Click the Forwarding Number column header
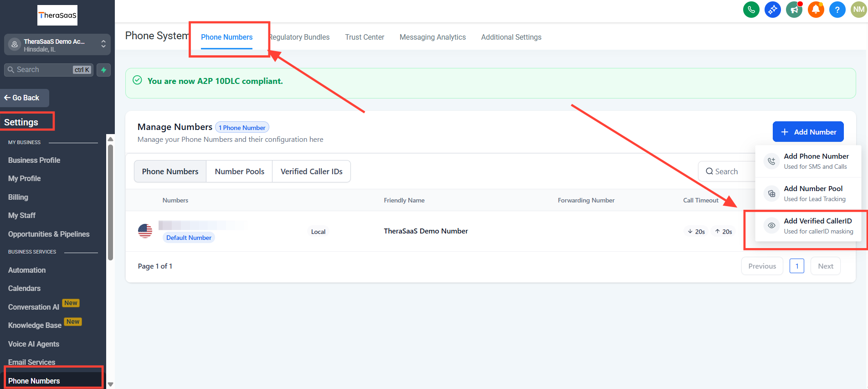The width and height of the screenshot is (868, 389). (x=586, y=200)
